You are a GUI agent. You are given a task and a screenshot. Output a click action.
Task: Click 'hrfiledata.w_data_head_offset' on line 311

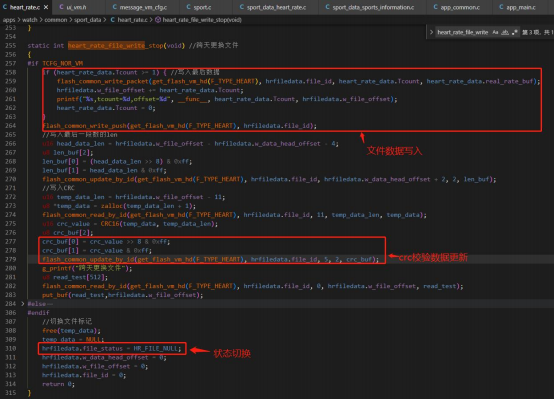[x=95, y=357]
